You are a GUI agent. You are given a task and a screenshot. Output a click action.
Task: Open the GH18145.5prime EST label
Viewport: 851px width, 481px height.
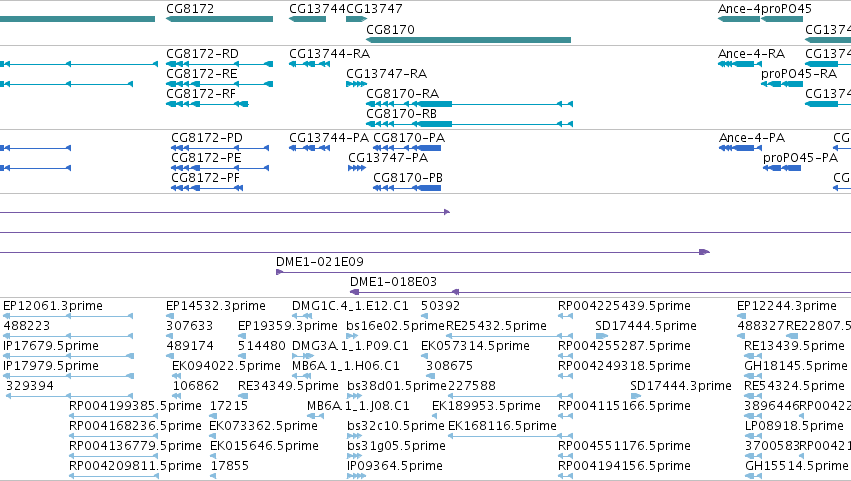coord(796,366)
